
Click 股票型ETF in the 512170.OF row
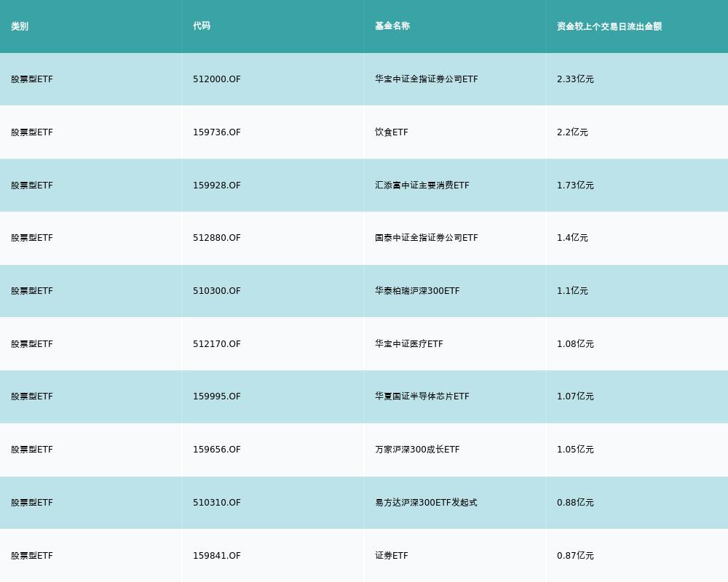tap(32, 344)
